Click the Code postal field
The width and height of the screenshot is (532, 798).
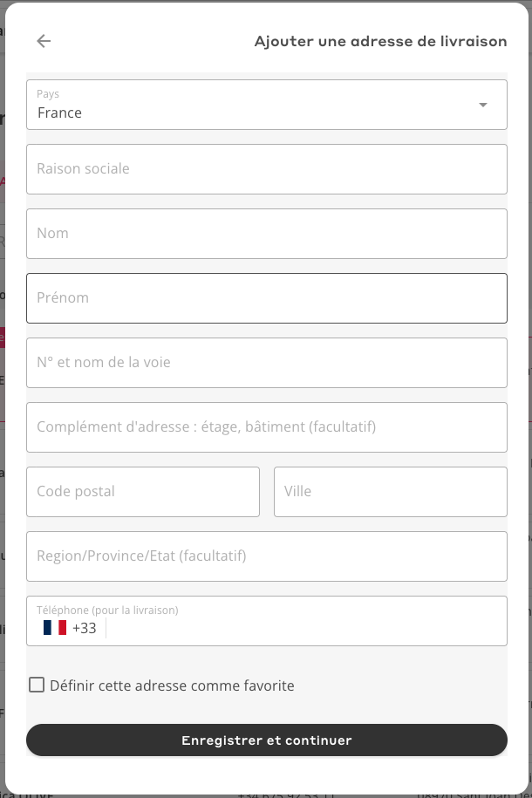(143, 492)
